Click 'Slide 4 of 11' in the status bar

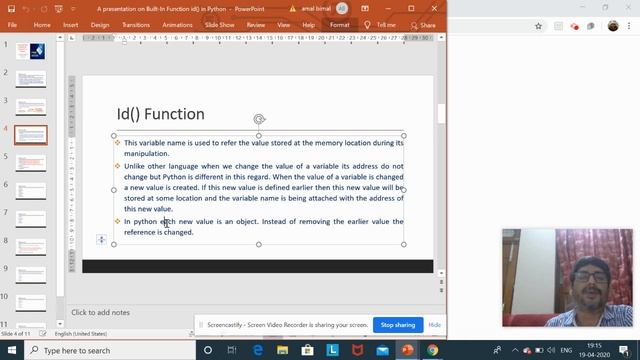tap(16, 333)
